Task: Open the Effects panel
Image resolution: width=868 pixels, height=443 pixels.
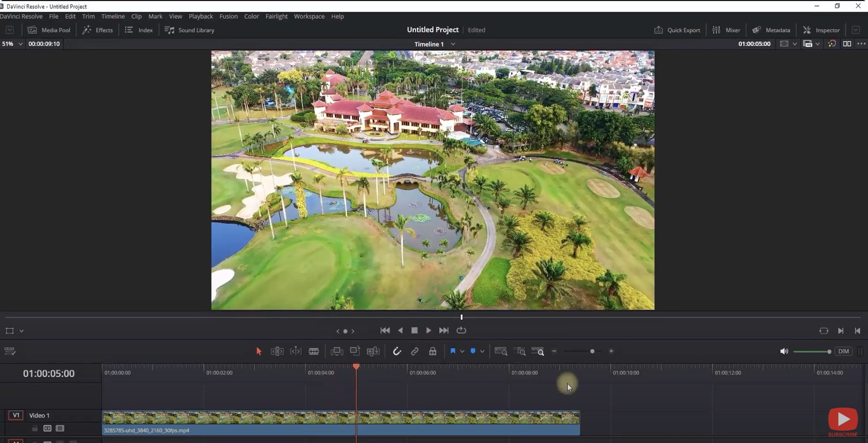Action: 98,30
